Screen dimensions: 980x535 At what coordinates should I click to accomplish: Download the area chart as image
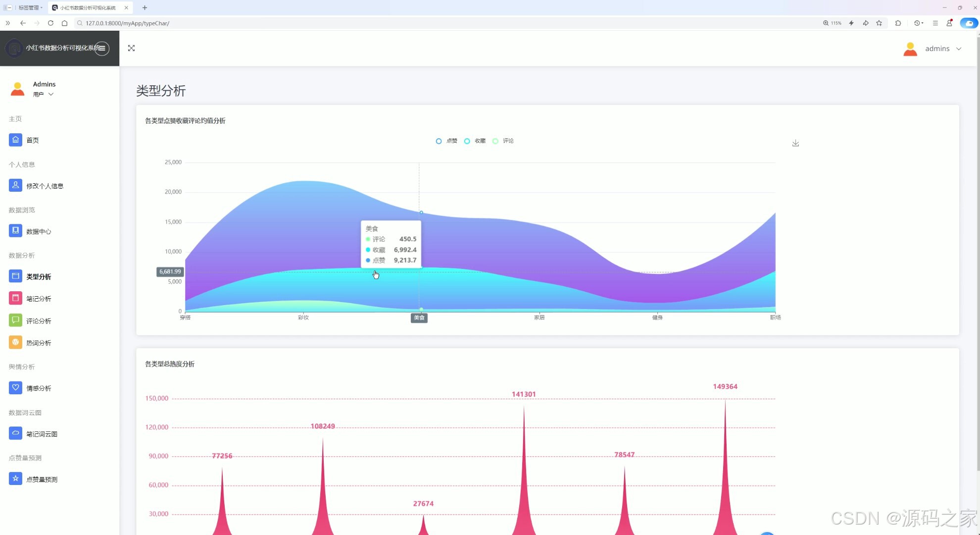[x=795, y=143]
